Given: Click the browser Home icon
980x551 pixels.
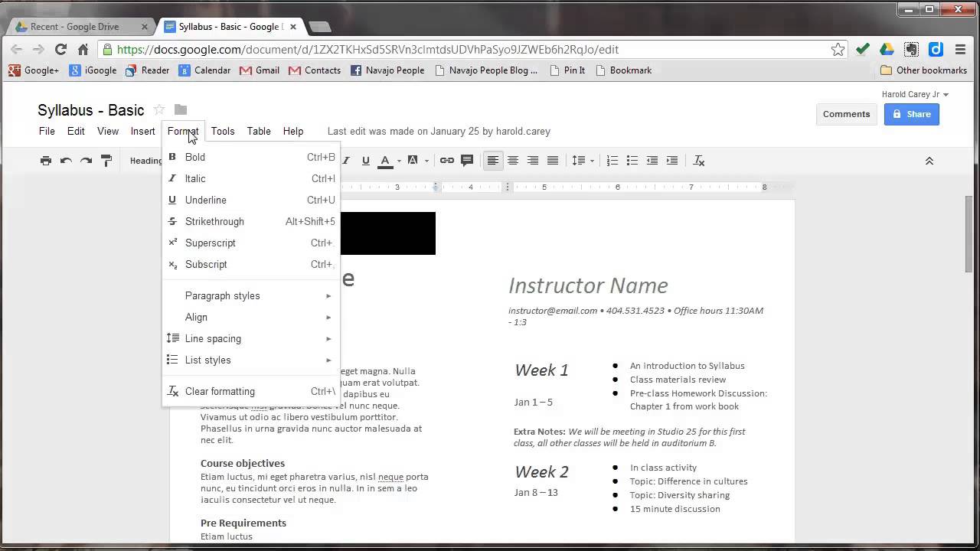Looking at the screenshot, I should pos(83,49).
